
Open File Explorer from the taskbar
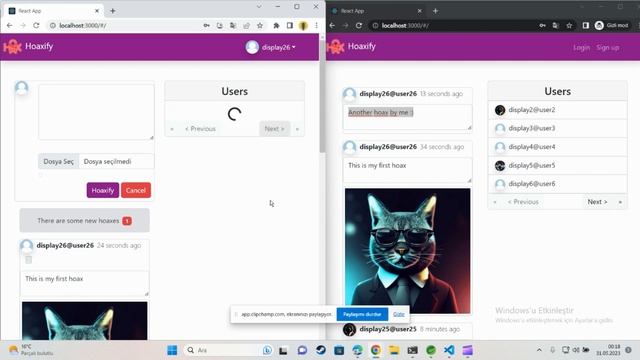click(394, 350)
